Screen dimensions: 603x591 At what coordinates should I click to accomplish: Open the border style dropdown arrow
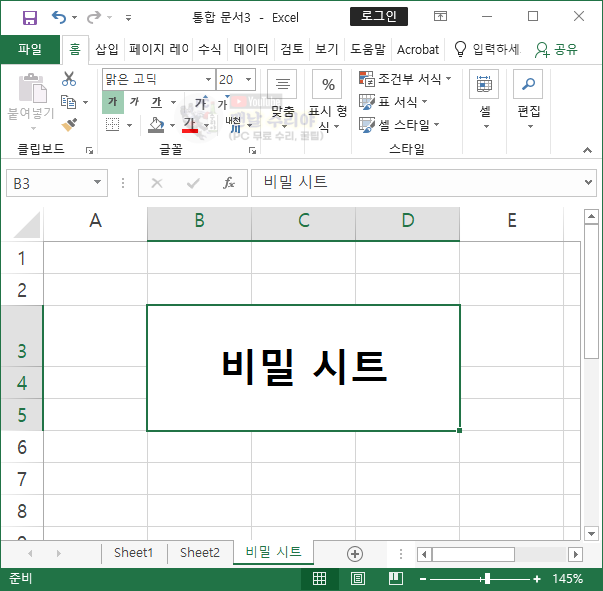[x=130, y=125]
